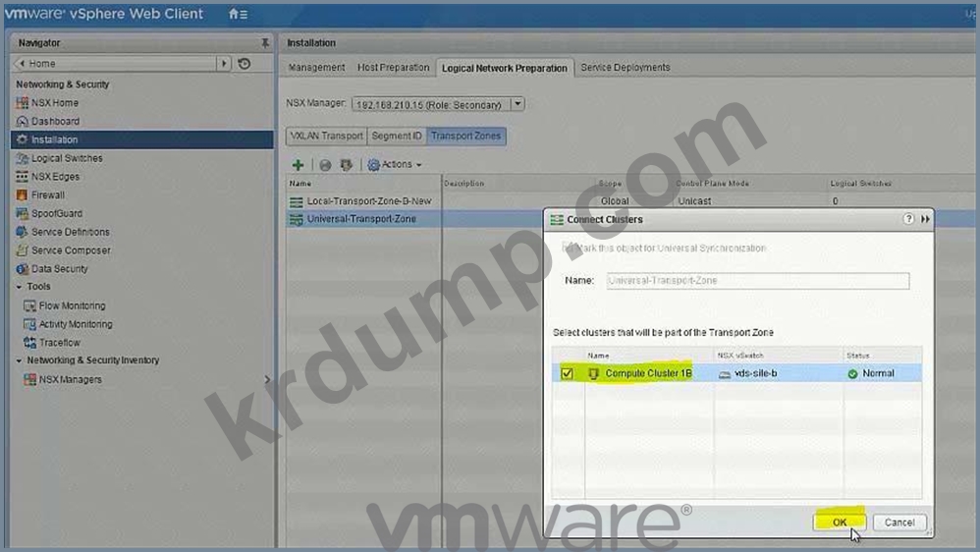The image size is (980, 552).
Task: Click the dialog's double-arrow expand icon
Action: click(x=925, y=219)
